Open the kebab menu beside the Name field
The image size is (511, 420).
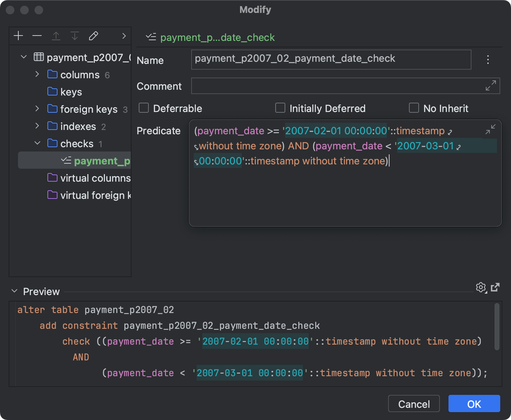pyautogui.click(x=488, y=60)
